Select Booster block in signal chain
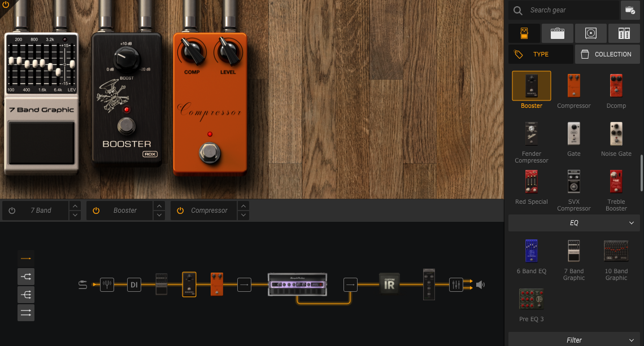 (189, 284)
